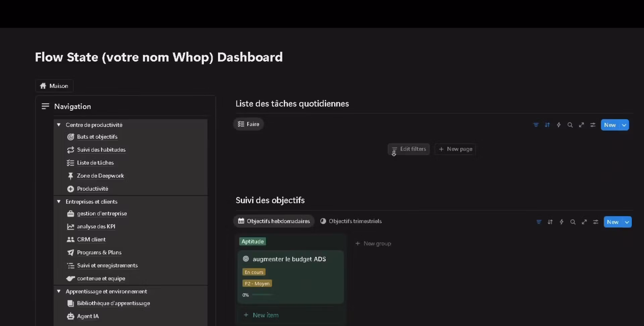The height and width of the screenshot is (326, 644).
Task: Collapse Apprentissage et environnement section
Action: click(x=59, y=291)
